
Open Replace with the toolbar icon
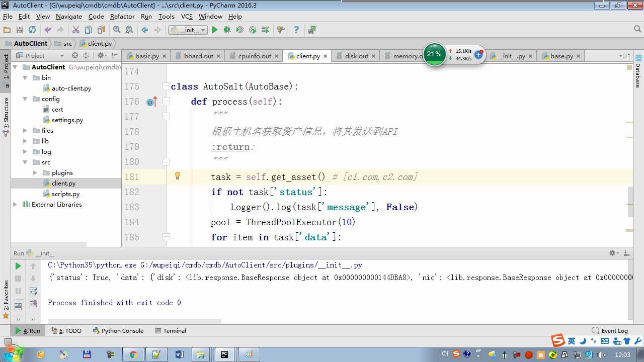tap(129, 30)
